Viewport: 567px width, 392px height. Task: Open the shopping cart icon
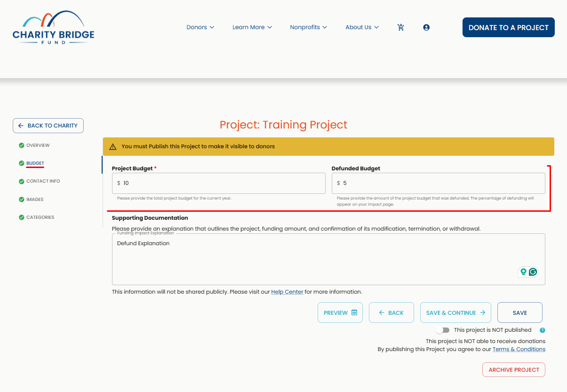[401, 27]
